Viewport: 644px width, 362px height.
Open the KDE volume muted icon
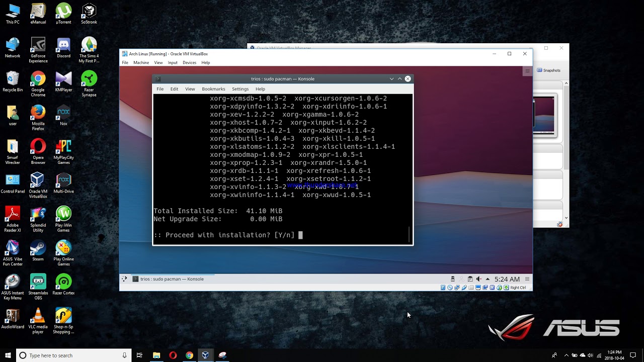[479, 279]
